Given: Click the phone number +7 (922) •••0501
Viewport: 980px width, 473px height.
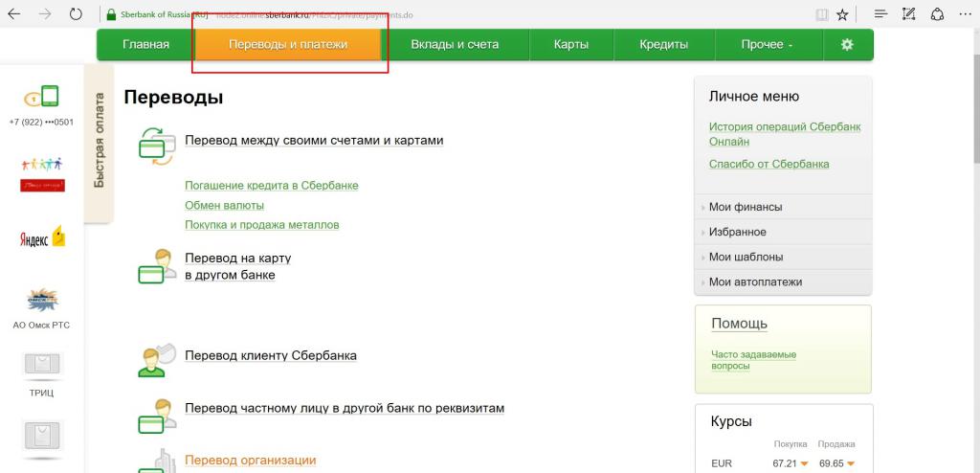Looking at the screenshot, I should (x=41, y=122).
